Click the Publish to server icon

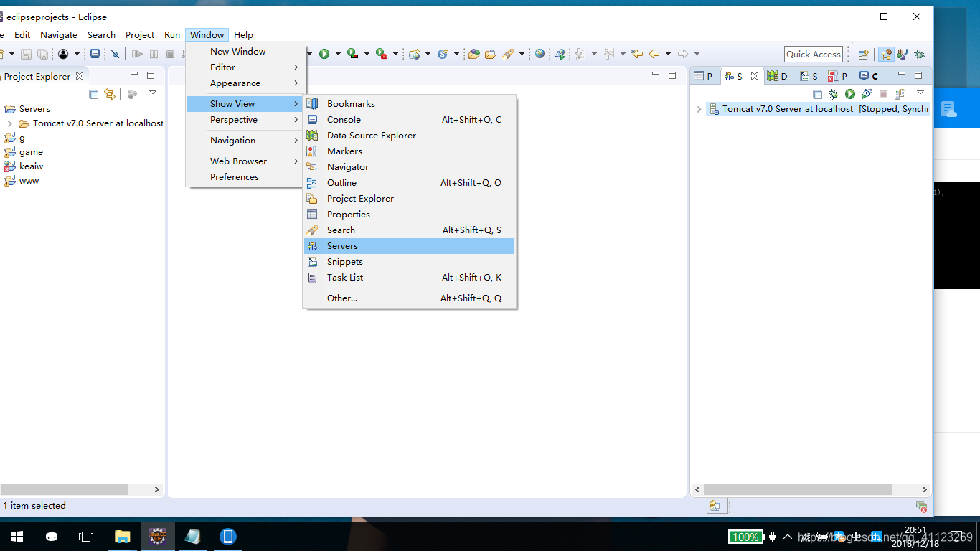pos(900,94)
